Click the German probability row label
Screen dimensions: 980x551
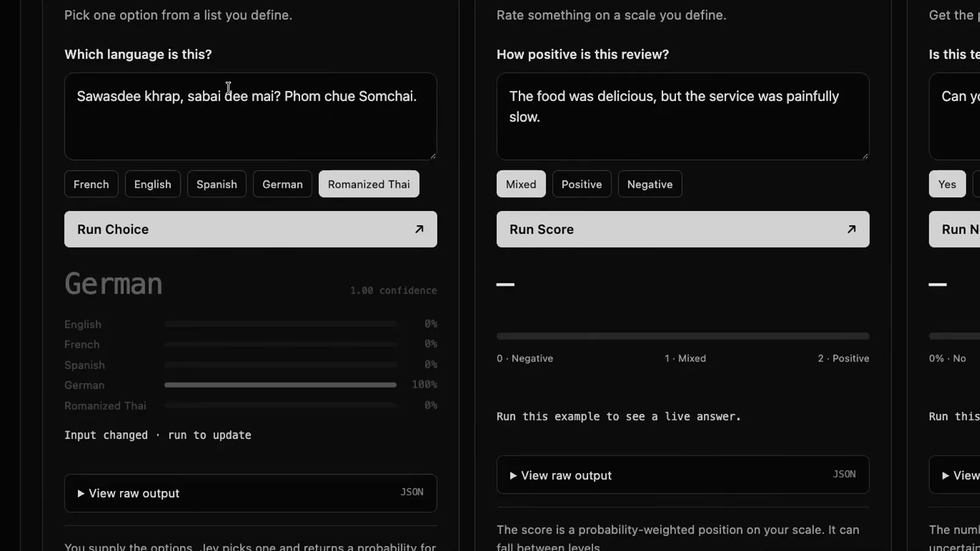coord(85,385)
